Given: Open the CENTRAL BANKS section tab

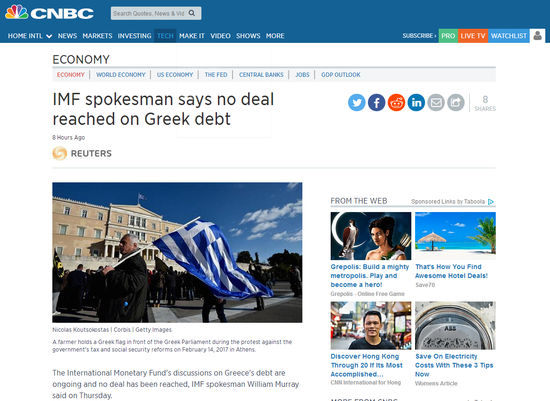Looking at the screenshot, I should coord(261,75).
